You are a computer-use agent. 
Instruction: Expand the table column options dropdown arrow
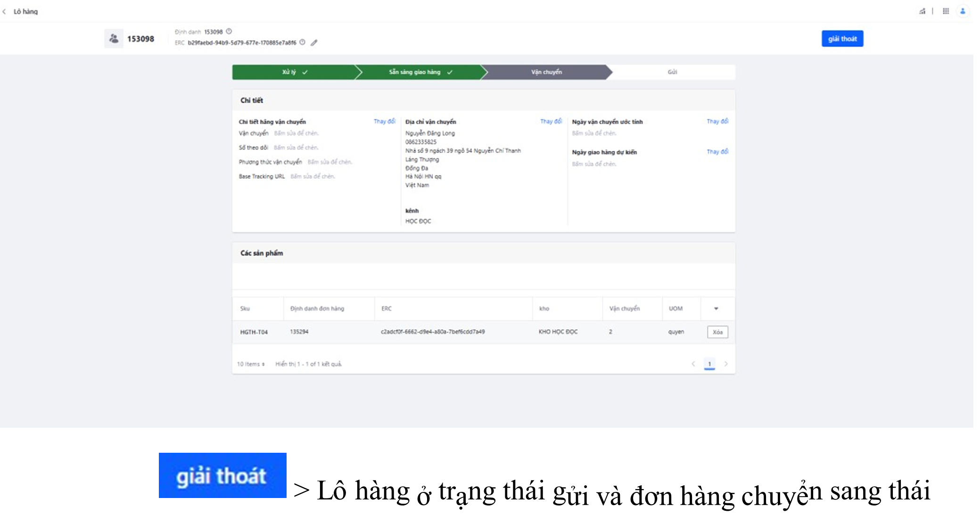(716, 308)
